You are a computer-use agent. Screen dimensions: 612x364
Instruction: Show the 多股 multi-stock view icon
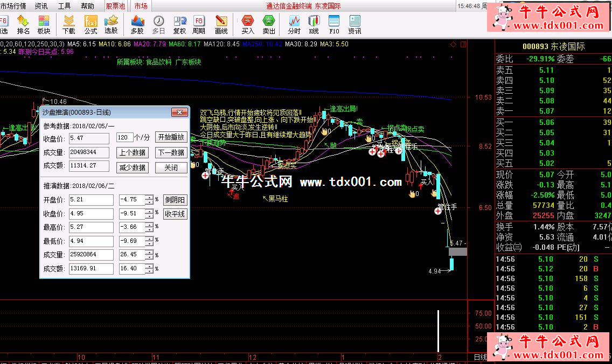(137, 24)
